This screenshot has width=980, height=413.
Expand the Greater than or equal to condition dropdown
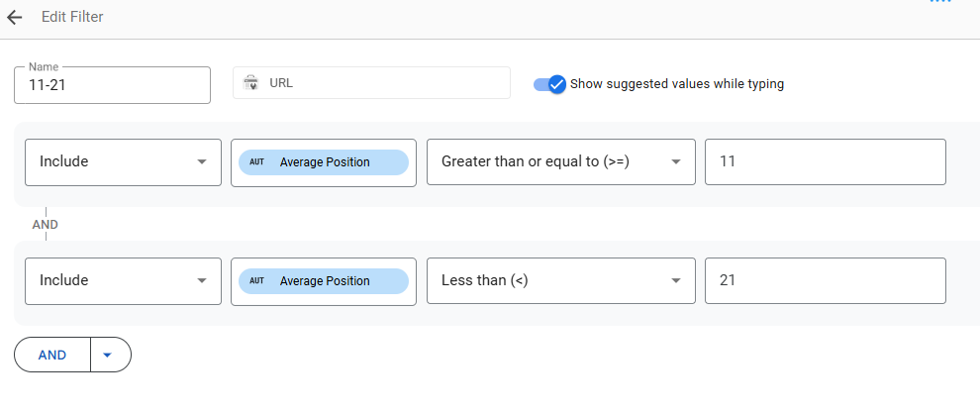560,162
